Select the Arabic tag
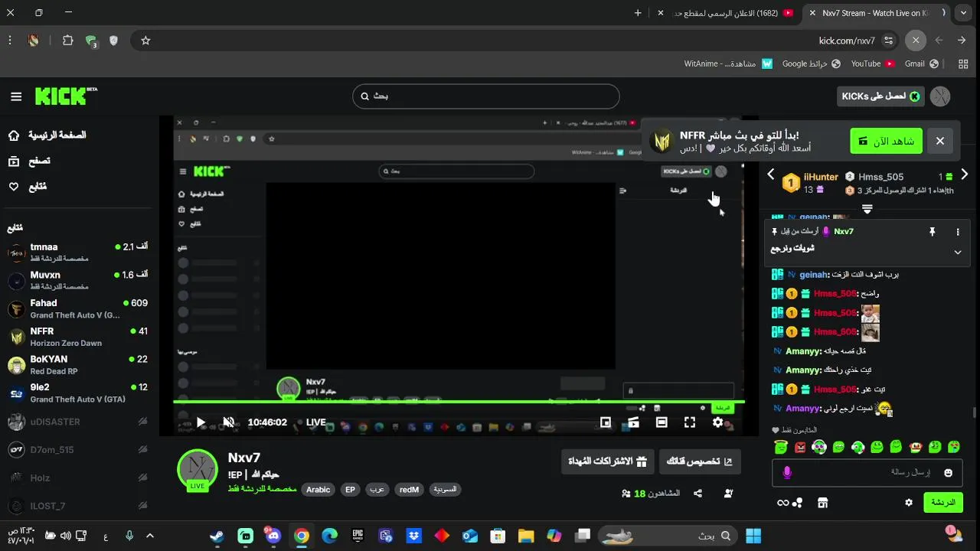The height and width of the screenshot is (551, 980). coord(318,490)
